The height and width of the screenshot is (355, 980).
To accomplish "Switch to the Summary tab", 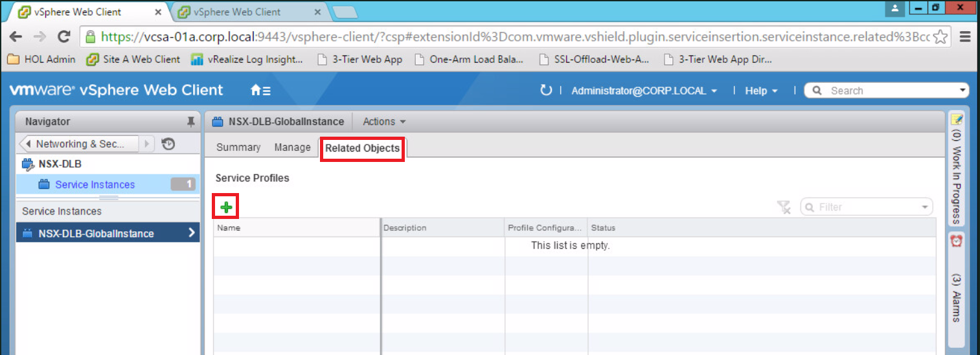I will pos(238,148).
